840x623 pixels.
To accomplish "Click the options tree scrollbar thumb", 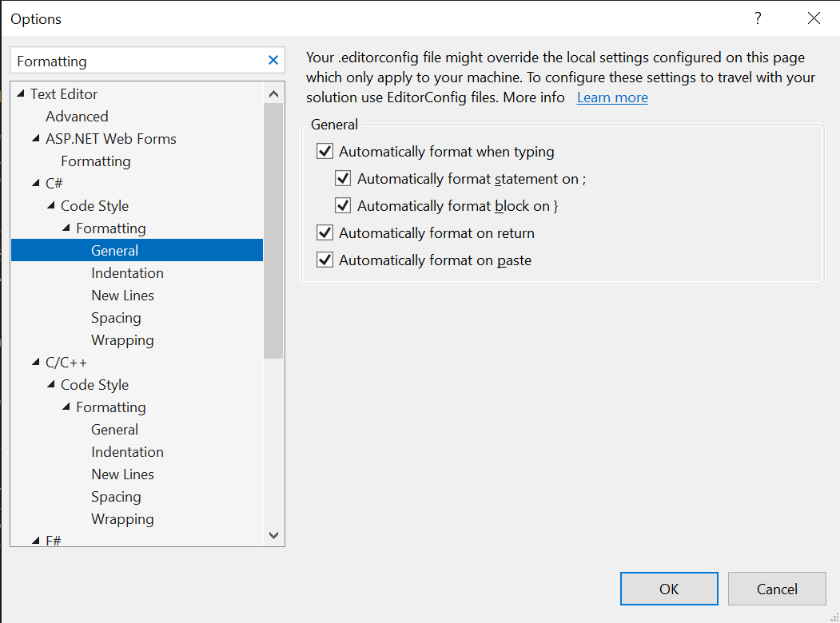I will (x=274, y=231).
